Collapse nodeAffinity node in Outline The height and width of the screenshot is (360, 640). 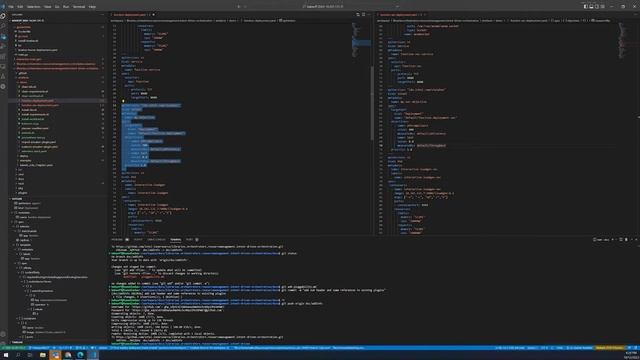click(x=20, y=272)
